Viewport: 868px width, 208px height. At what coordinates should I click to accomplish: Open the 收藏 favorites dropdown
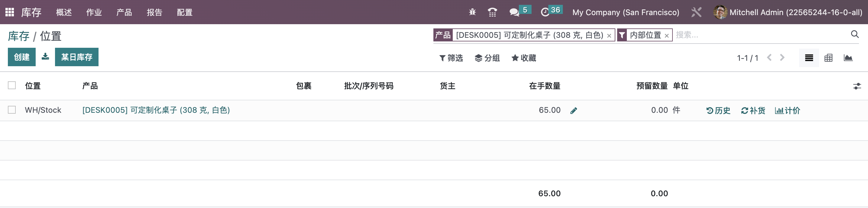tap(524, 58)
